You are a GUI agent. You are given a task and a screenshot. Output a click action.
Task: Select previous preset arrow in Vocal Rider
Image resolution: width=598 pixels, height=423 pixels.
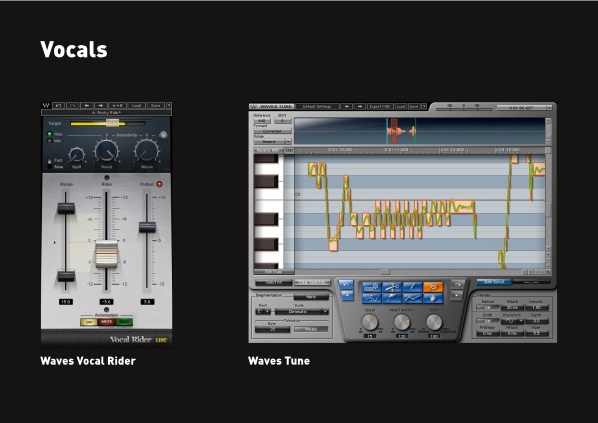click(x=87, y=105)
